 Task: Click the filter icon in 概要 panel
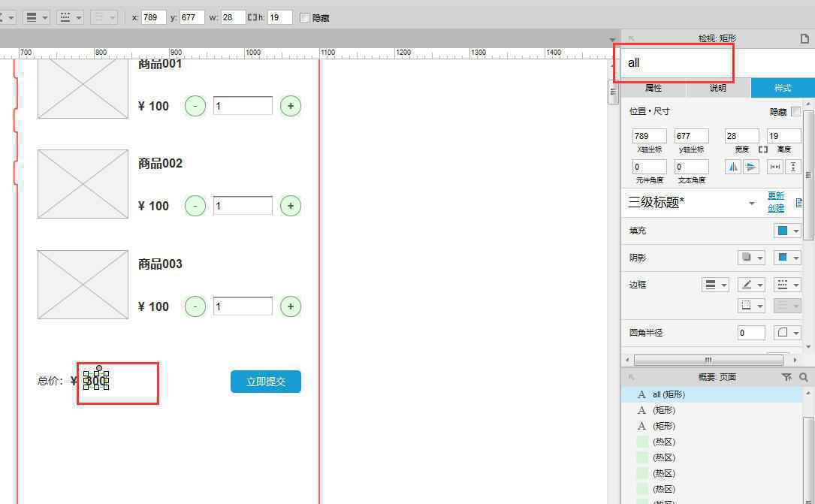787,377
